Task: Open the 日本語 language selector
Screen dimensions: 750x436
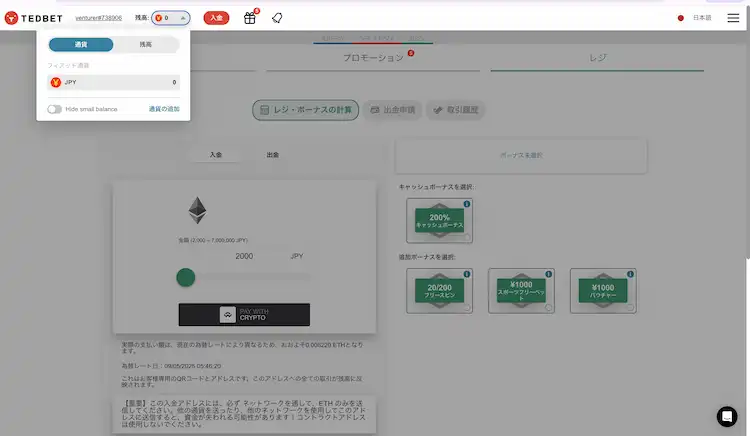Action: (x=702, y=18)
